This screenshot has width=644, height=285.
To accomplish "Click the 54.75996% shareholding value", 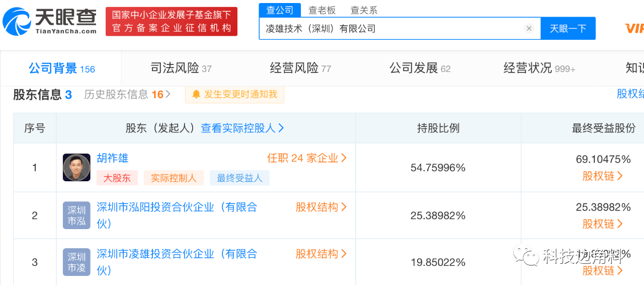I will coord(438,168).
